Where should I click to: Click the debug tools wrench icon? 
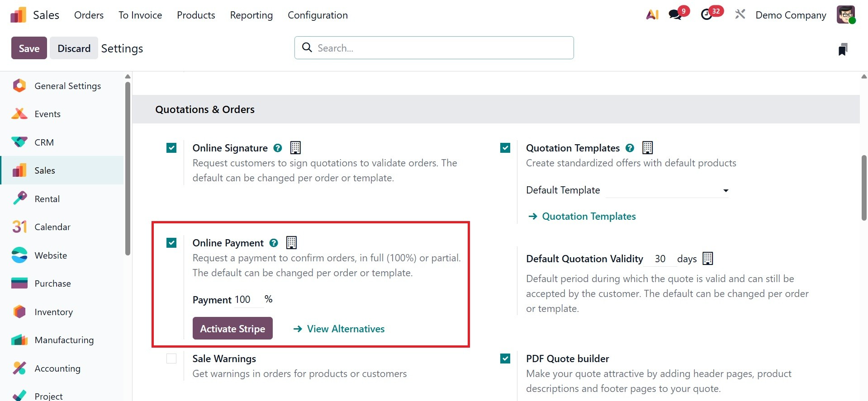click(x=740, y=15)
